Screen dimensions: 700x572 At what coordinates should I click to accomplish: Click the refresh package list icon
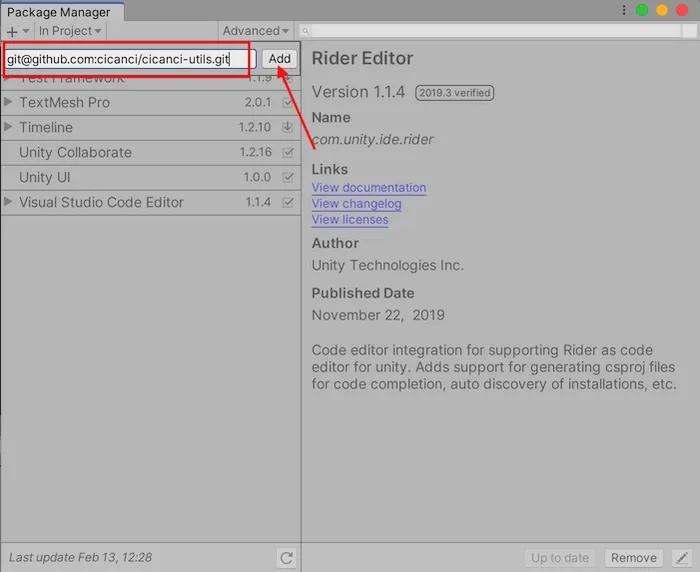[x=287, y=558]
